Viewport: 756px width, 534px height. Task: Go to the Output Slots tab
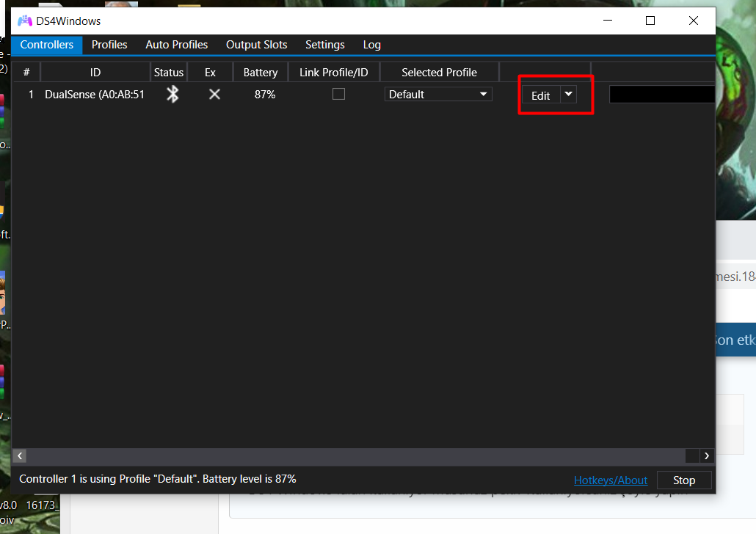click(x=256, y=45)
